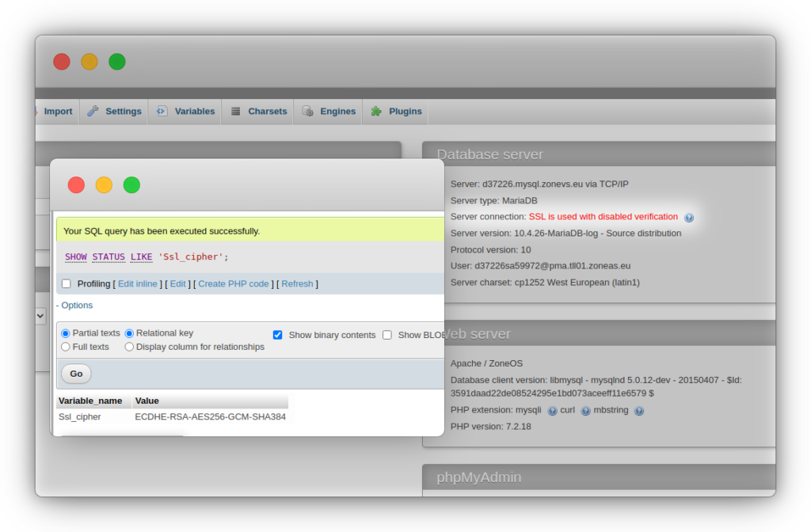Viewport: 811px width, 532px height.
Task: Click the Edit inline link
Action: point(137,284)
